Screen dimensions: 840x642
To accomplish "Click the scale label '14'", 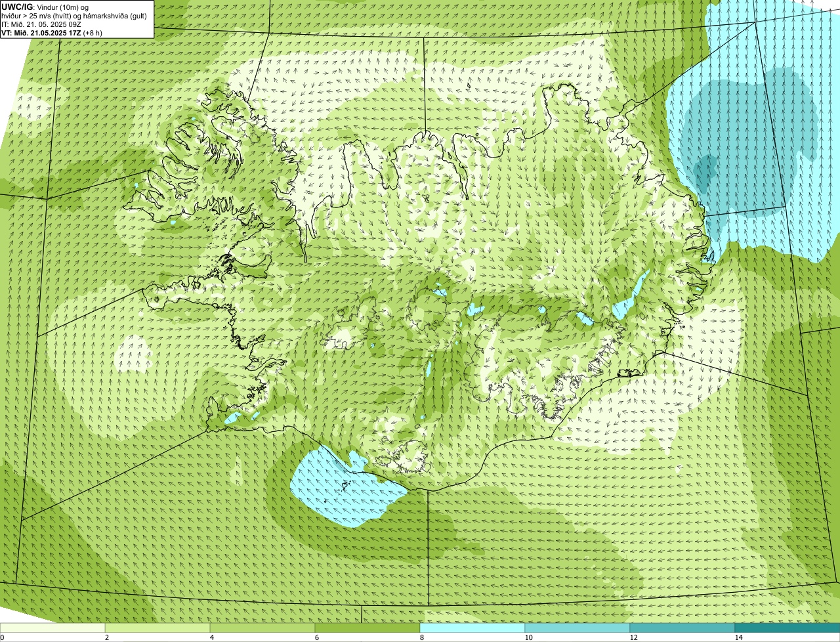I will (738, 637).
